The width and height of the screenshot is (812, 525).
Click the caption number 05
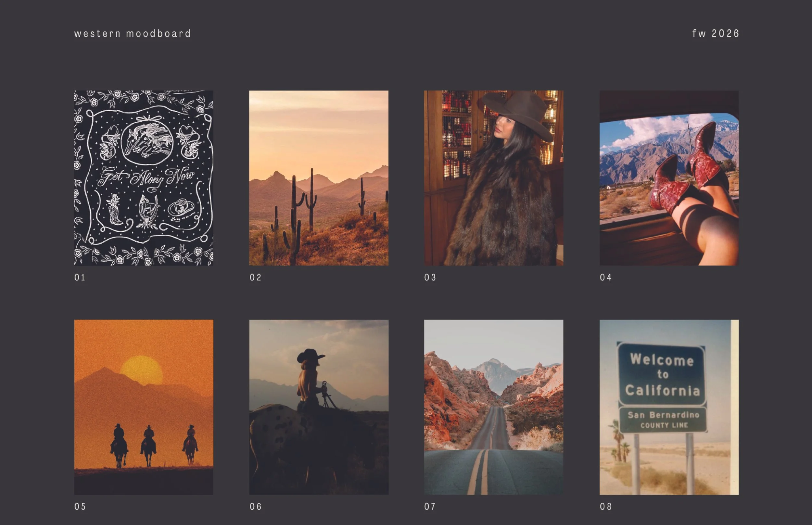80,507
